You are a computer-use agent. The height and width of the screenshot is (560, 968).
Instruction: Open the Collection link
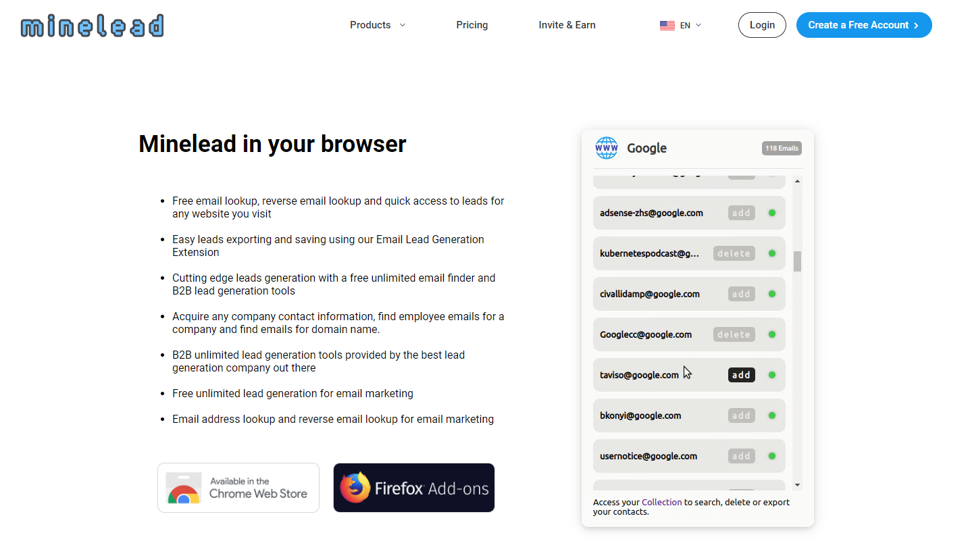662,502
